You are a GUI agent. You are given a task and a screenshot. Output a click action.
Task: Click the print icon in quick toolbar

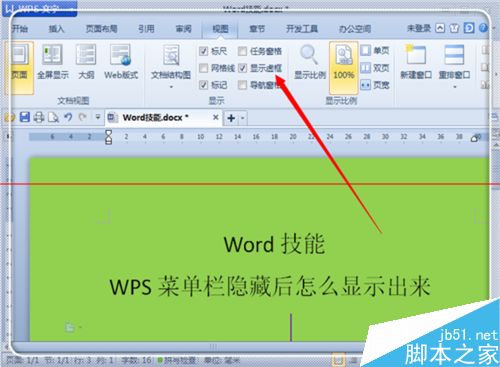click(39, 117)
